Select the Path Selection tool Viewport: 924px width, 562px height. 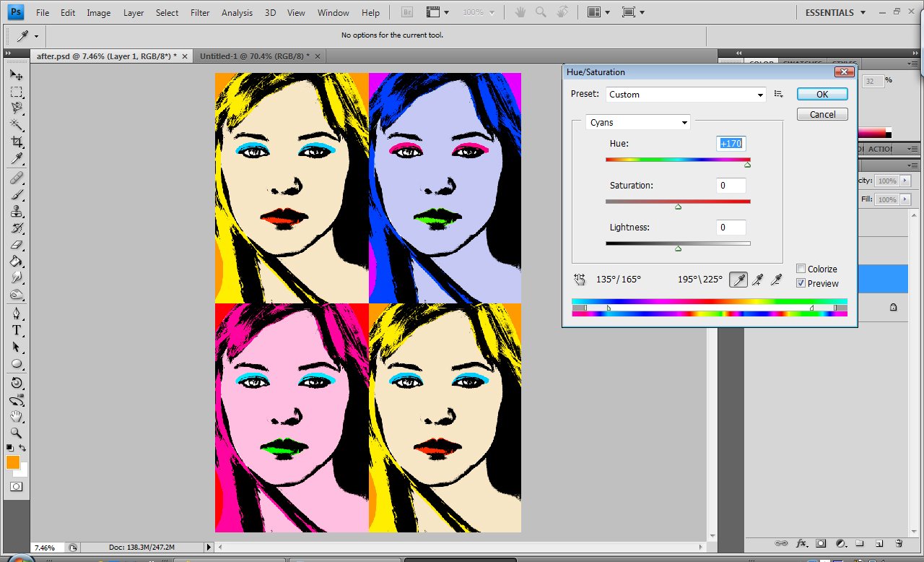pos(16,347)
